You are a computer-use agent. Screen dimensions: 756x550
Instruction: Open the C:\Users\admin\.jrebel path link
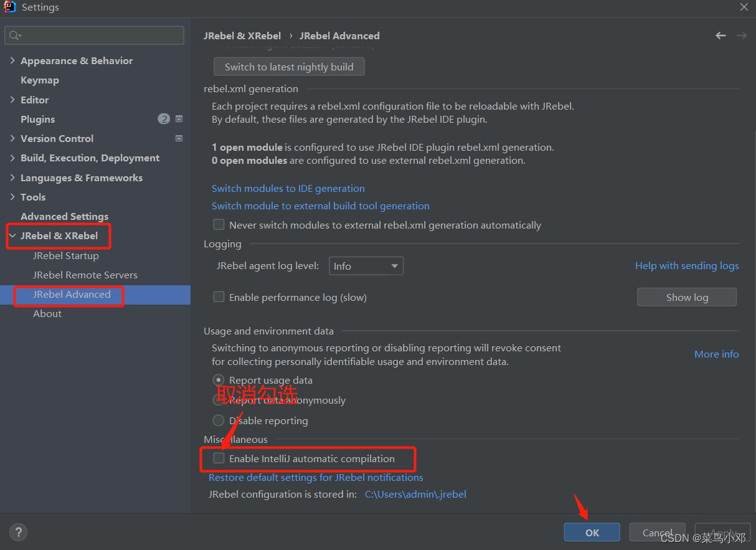pyautogui.click(x=415, y=494)
